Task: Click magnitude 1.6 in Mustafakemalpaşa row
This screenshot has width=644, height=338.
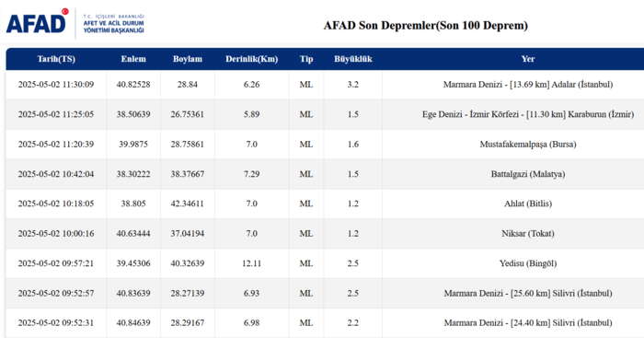Action: (352, 145)
